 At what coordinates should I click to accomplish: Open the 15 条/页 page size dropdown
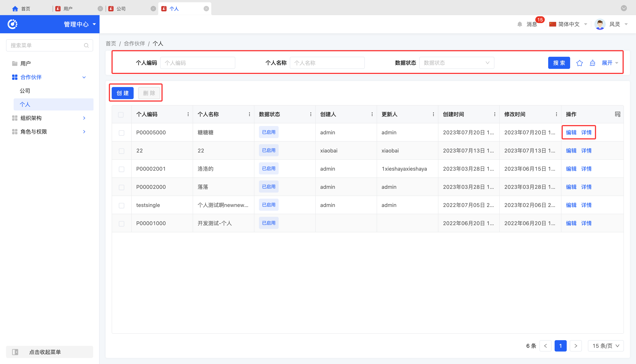click(x=606, y=346)
